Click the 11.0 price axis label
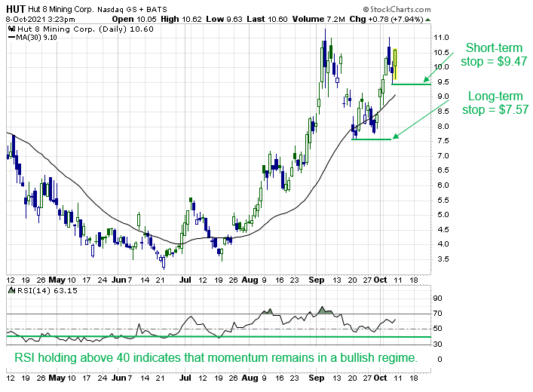Viewport: 533px width, 392px height. click(x=441, y=38)
